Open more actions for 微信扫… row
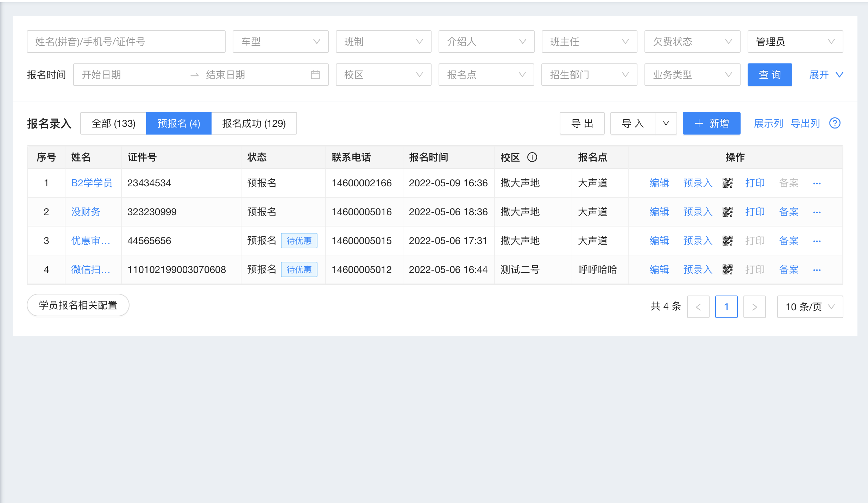The width and height of the screenshot is (868, 503). [x=817, y=270]
